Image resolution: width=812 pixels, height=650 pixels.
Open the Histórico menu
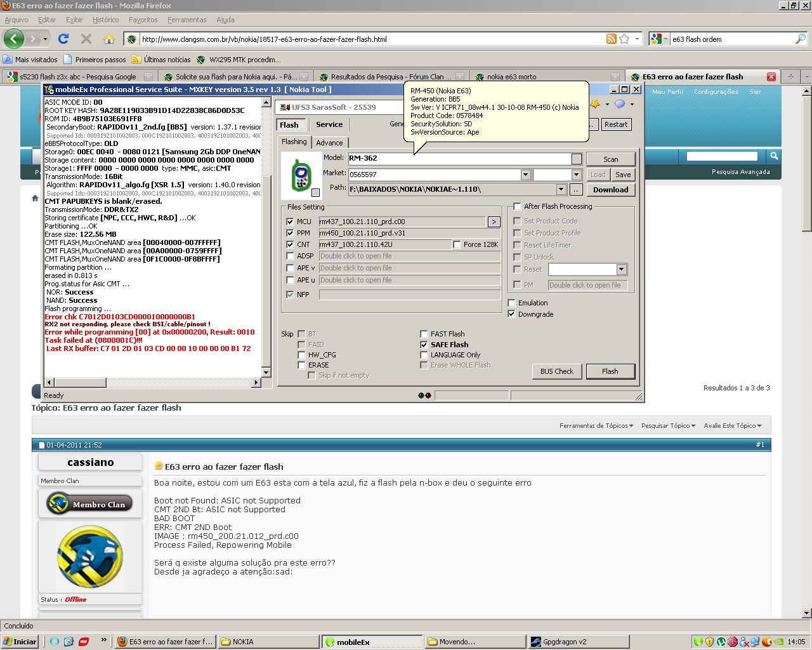coord(105,20)
